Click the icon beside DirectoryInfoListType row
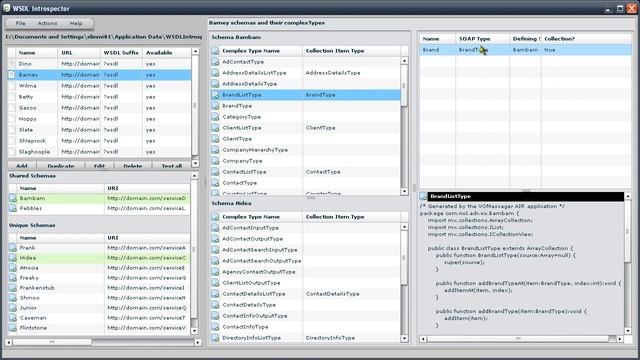This screenshot has width=640, height=360. (215, 338)
